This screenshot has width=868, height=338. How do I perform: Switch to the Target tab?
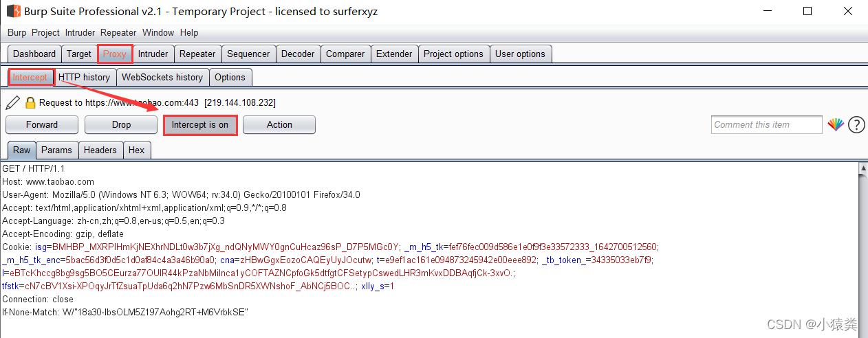click(79, 54)
